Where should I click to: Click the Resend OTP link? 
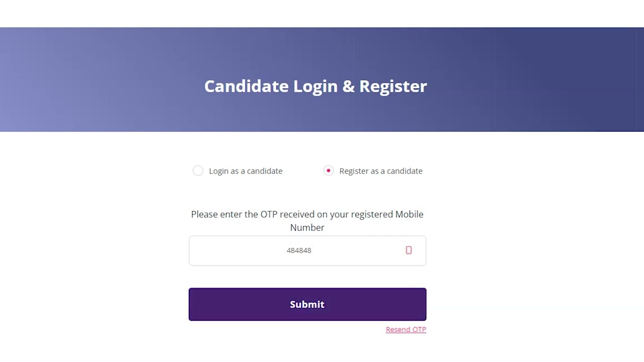[406, 329]
